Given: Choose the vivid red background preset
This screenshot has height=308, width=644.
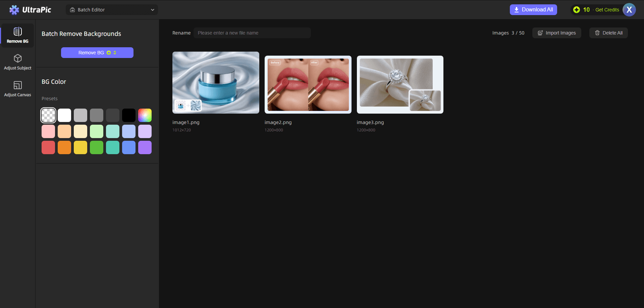Looking at the screenshot, I should (48, 147).
